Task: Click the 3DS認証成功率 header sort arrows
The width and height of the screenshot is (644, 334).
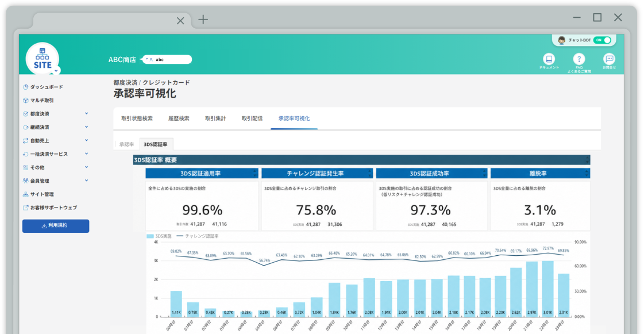Action: click(x=485, y=174)
